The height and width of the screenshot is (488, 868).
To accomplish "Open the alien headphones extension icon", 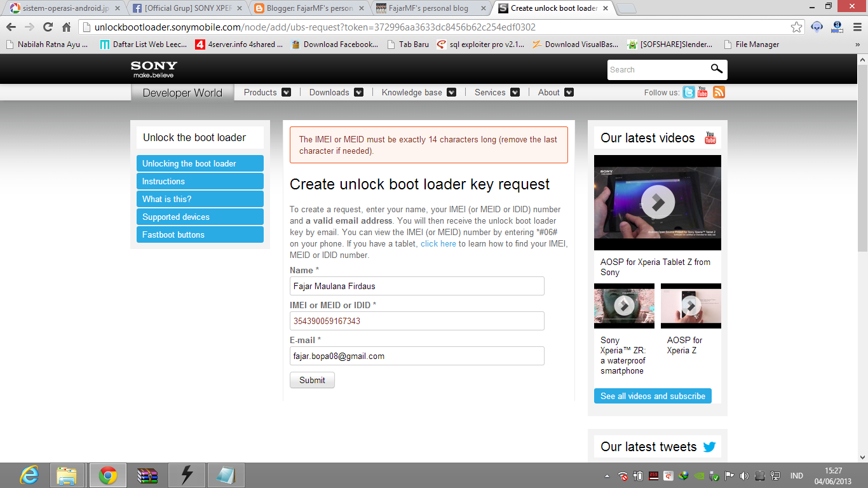I will pyautogui.click(x=817, y=27).
